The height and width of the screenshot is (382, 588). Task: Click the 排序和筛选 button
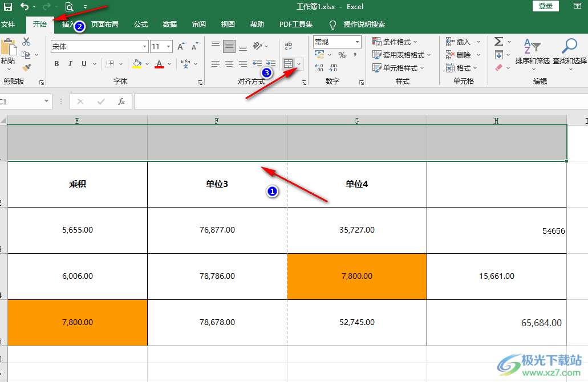coord(532,54)
